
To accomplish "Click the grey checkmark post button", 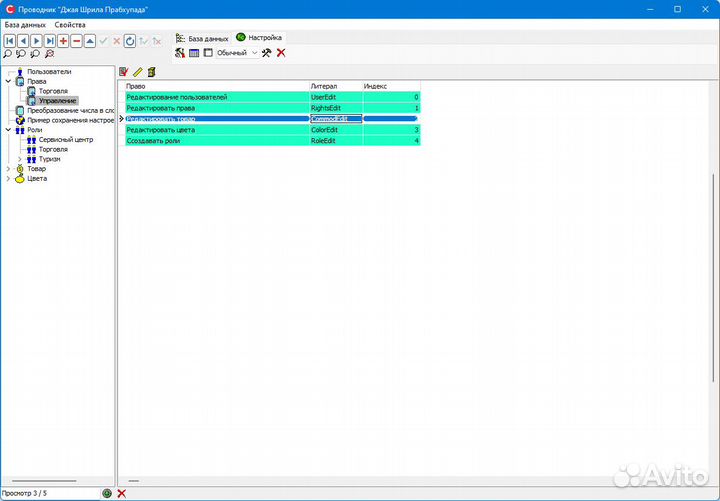I will 103,41.
